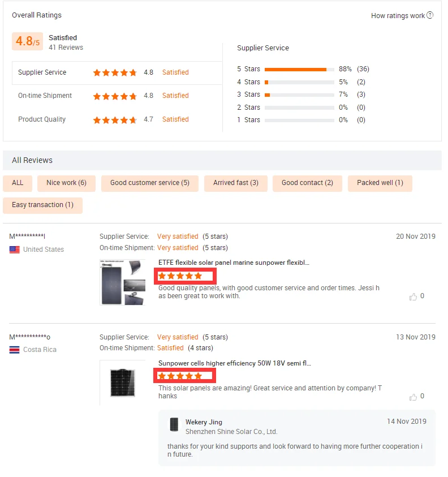Select the ALL reviews filter
This screenshot has height=477, width=448.
point(18,183)
